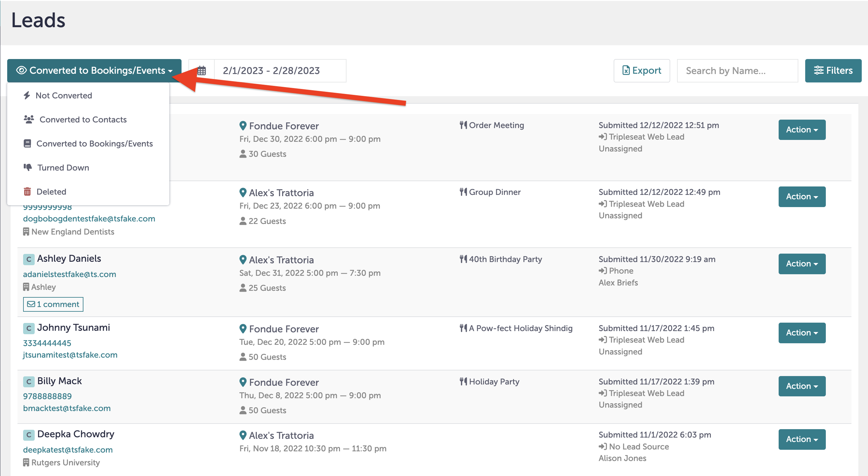The width and height of the screenshot is (868, 476).
Task: Click the lead source icon beside Phone
Action: tap(602, 270)
